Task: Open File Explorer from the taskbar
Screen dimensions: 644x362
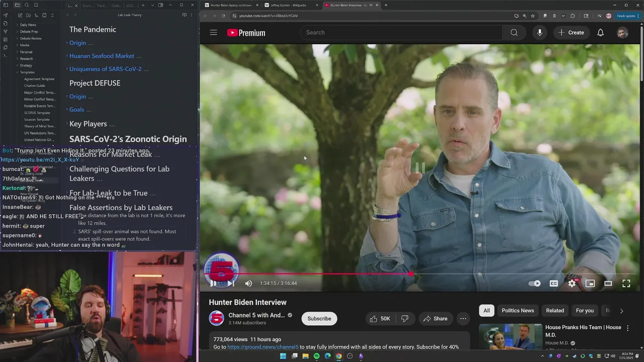Action: tap(305, 356)
